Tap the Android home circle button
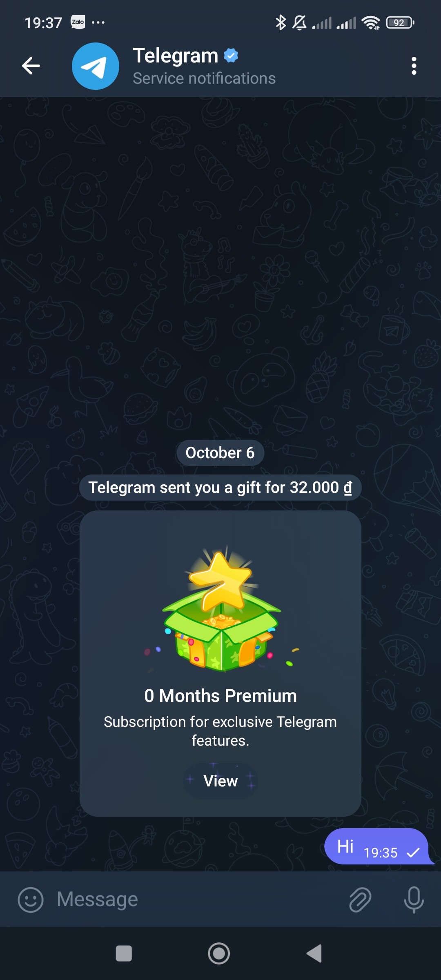The width and height of the screenshot is (441, 980). tap(219, 954)
